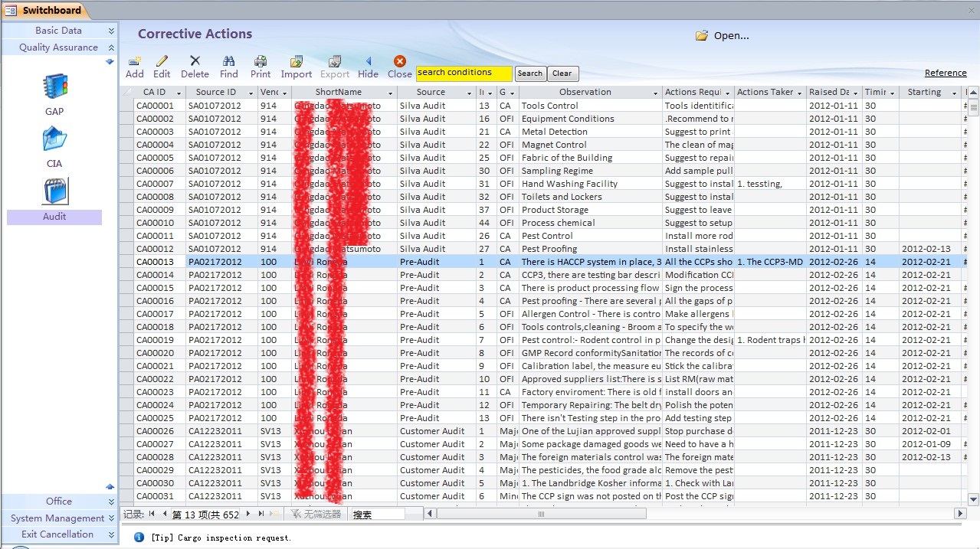Screen dimensions: 980x549
Task: Click the Search button
Action: coord(529,74)
